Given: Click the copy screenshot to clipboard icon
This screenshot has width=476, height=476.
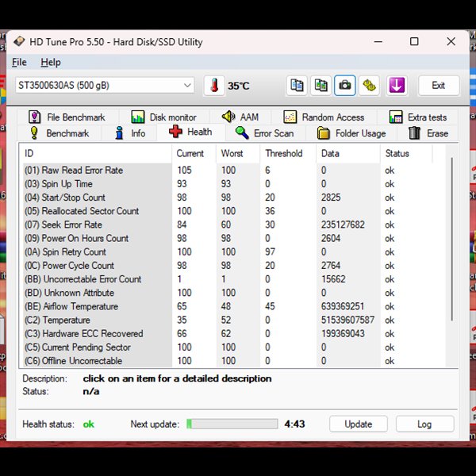Looking at the screenshot, I should coord(321,86).
